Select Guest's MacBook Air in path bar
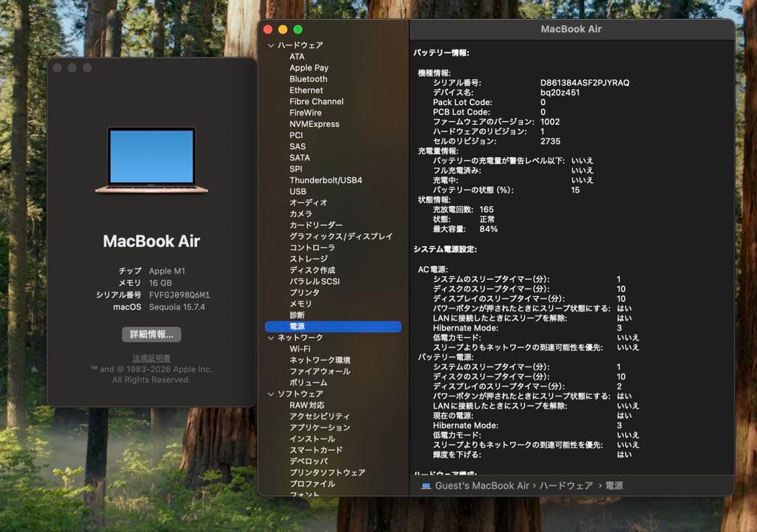Viewport: 757px width, 532px height. (482, 486)
